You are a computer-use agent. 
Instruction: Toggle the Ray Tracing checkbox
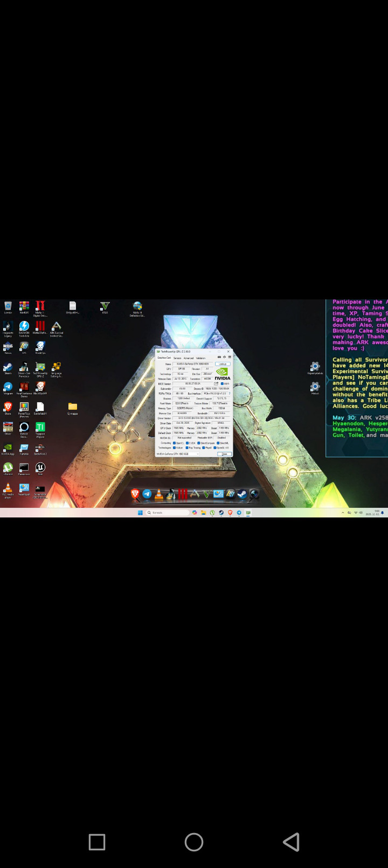(187, 447)
